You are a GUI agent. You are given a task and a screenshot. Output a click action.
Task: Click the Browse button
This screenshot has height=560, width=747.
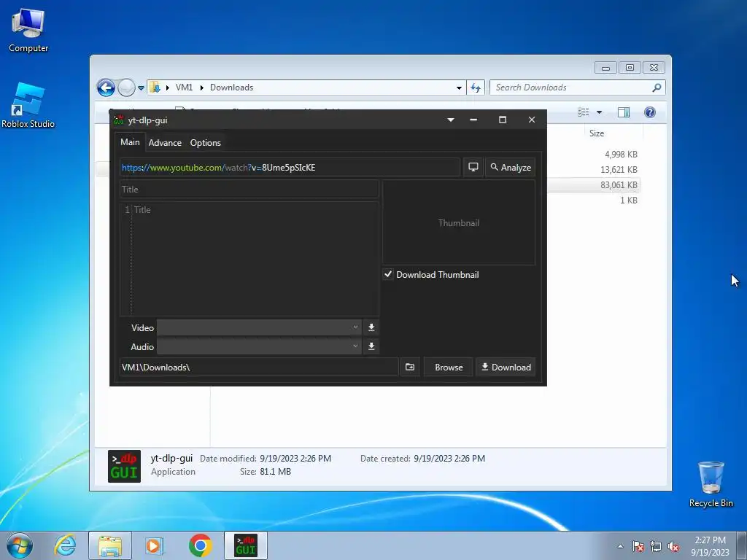coord(449,367)
